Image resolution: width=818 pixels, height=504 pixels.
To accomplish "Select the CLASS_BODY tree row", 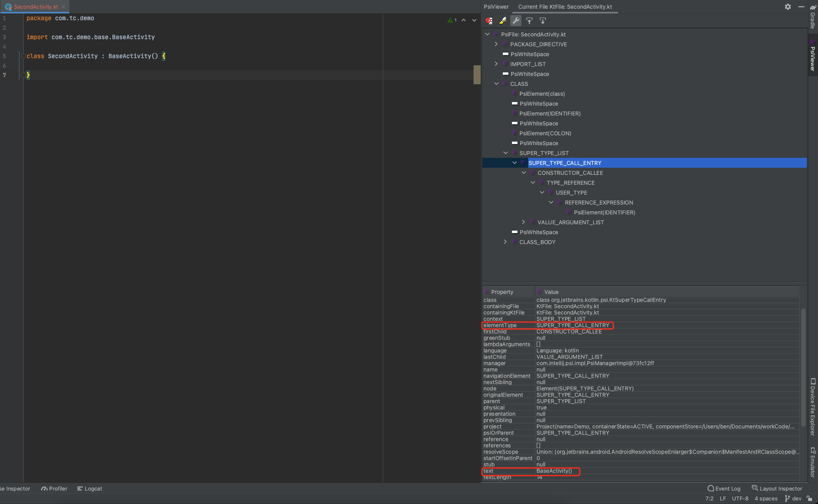I will point(537,242).
